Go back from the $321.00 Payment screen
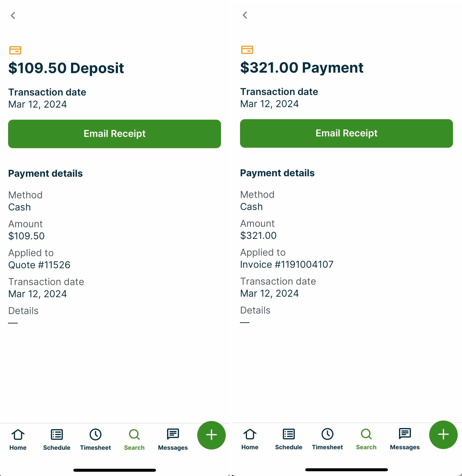 (245, 15)
